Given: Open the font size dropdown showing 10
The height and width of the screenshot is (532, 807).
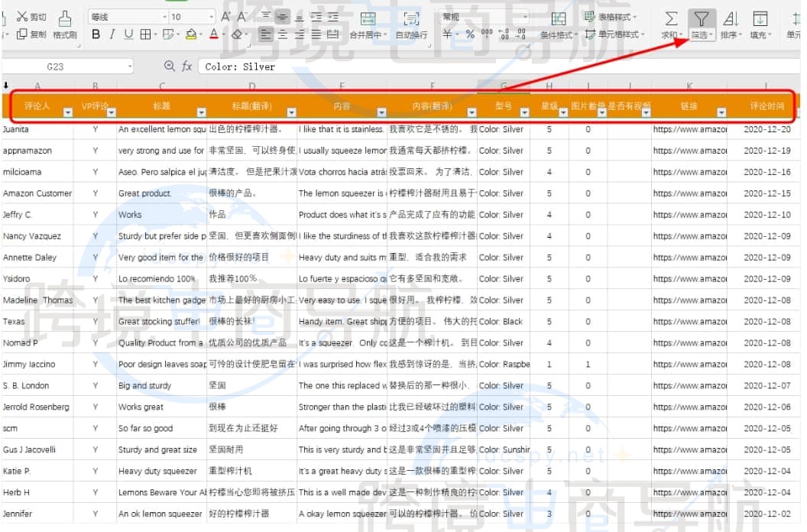Looking at the screenshot, I should click(x=211, y=17).
